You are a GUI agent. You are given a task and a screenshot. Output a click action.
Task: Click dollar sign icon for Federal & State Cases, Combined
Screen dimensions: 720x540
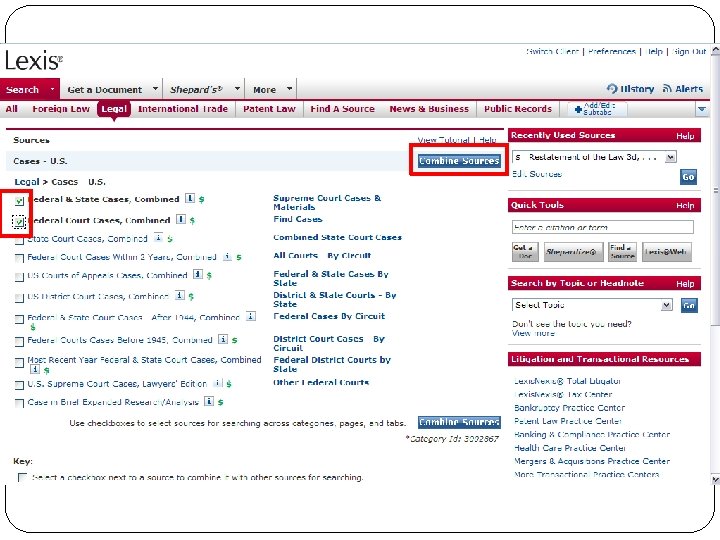202,199
